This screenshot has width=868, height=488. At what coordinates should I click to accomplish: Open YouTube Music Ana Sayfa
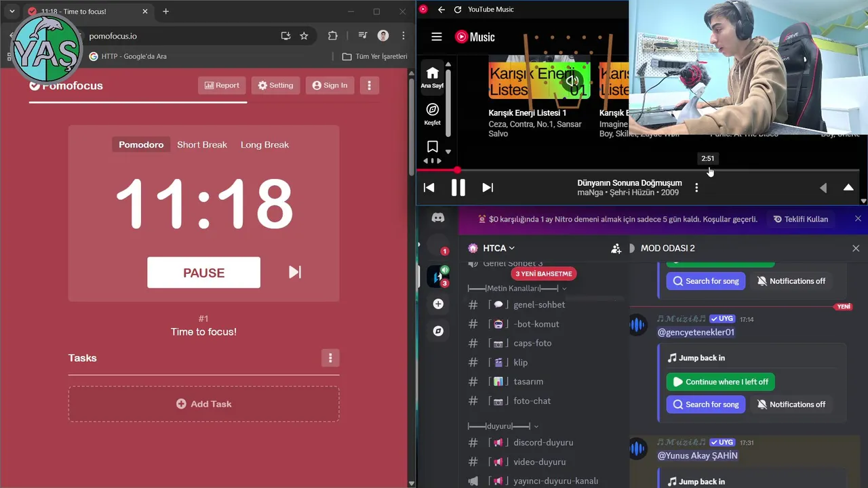click(x=432, y=77)
